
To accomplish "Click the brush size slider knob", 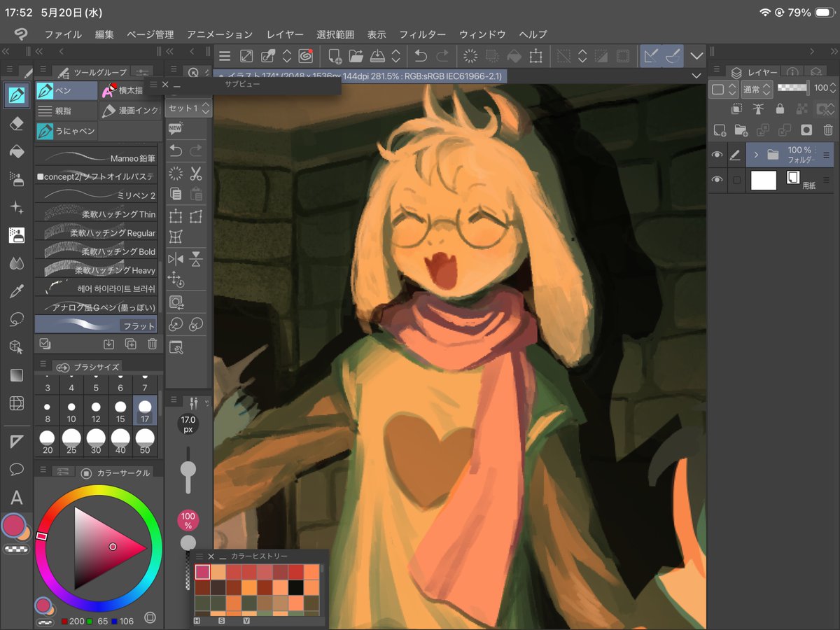I will tap(188, 469).
